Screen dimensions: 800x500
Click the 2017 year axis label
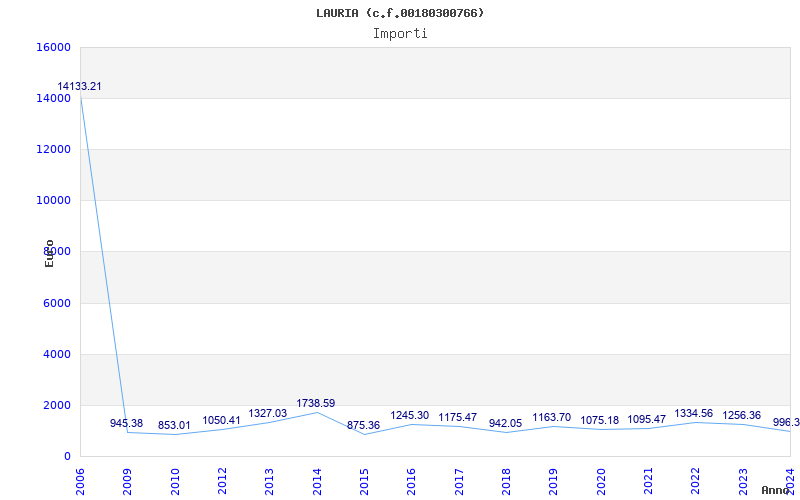click(459, 481)
